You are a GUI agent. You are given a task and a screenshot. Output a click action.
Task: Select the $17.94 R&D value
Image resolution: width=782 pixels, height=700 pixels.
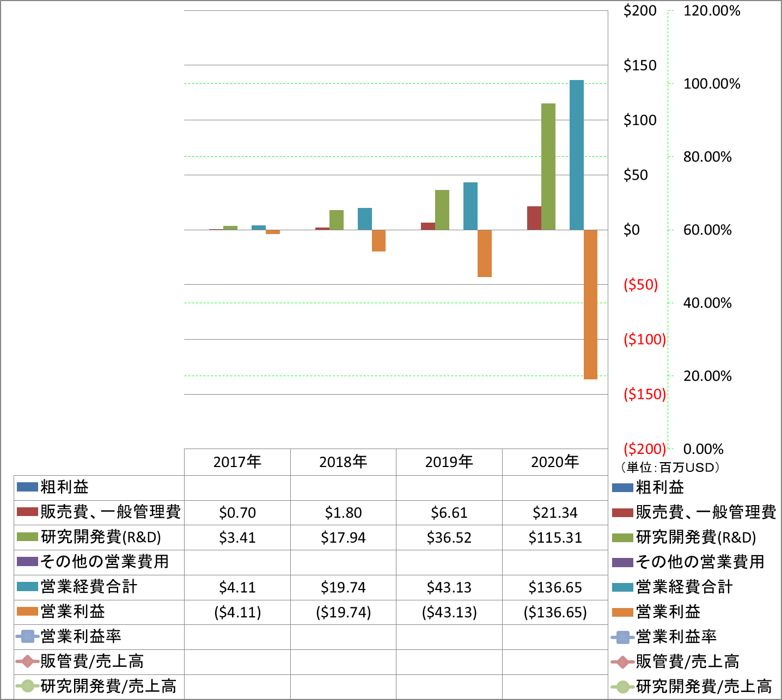(343, 538)
